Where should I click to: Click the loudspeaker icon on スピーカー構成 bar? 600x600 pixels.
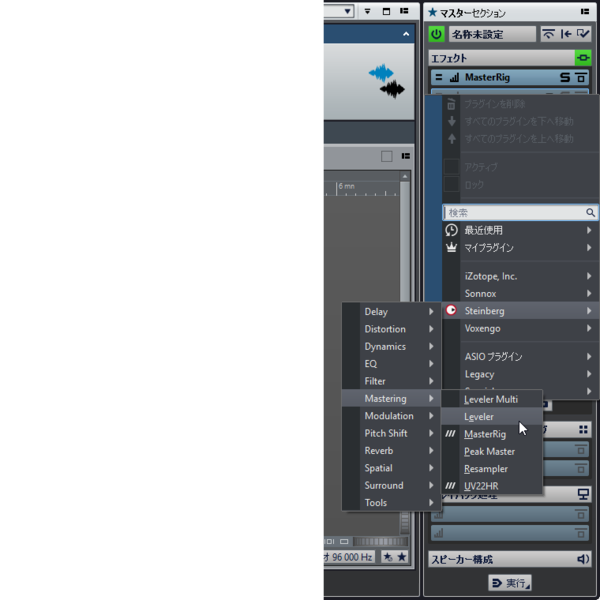pos(583,559)
